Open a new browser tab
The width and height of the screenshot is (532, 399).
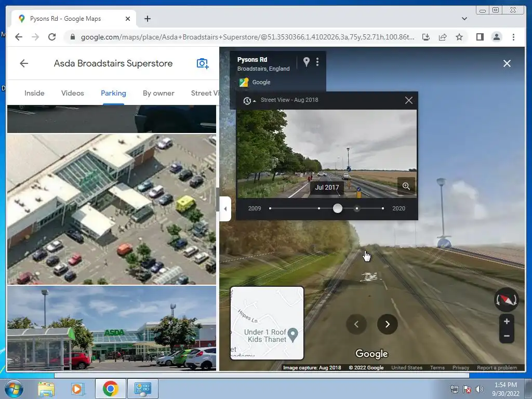pyautogui.click(x=147, y=19)
